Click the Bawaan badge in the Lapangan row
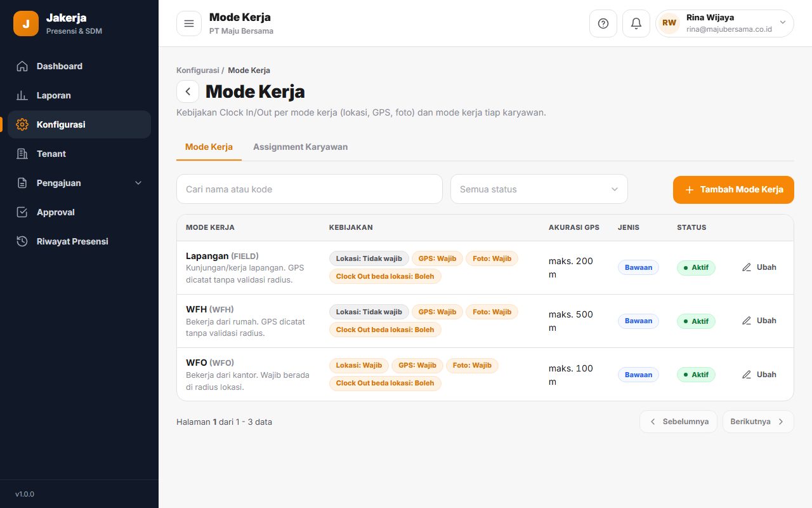This screenshot has width=812, height=508. coord(638,267)
